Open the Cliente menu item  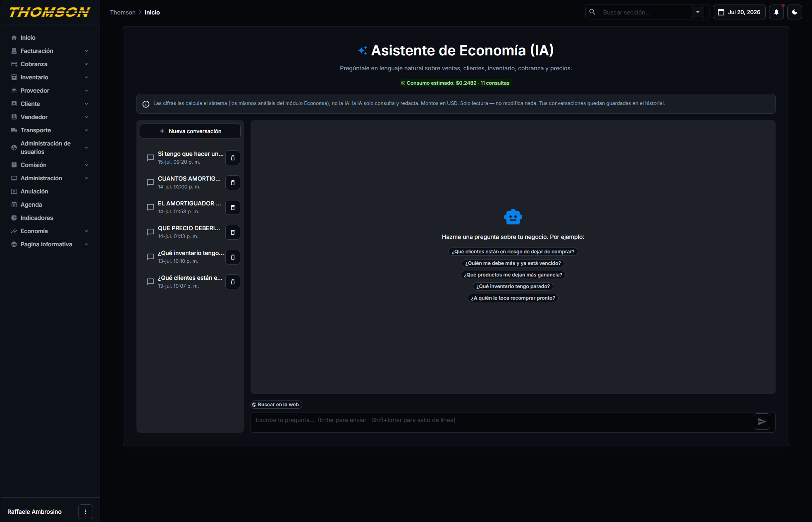pyautogui.click(x=50, y=104)
